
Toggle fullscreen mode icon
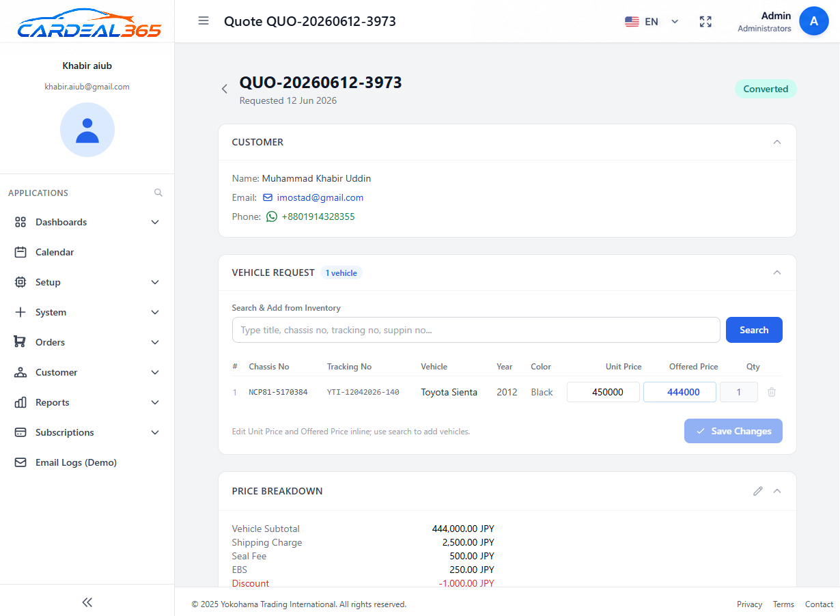point(705,21)
